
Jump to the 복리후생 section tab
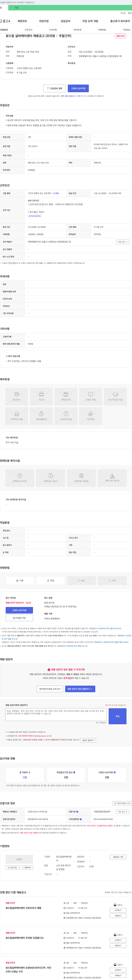coord(77,30)
